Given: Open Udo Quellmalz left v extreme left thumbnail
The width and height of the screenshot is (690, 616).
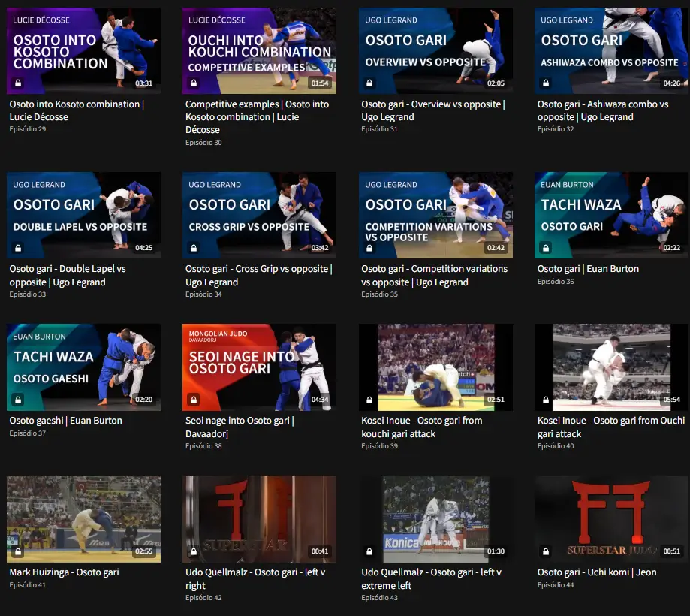Looking at the screenshot, I should 435,519.
